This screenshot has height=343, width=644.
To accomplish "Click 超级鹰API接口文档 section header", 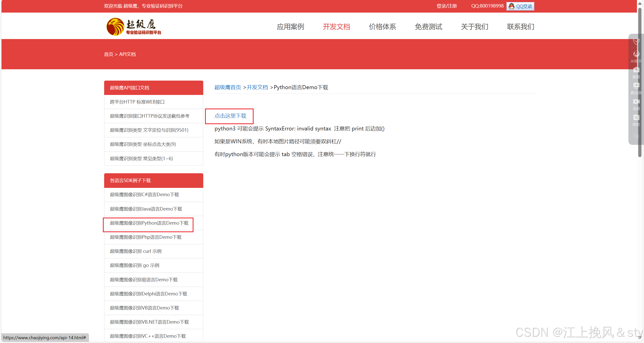I will click(153, 88).
